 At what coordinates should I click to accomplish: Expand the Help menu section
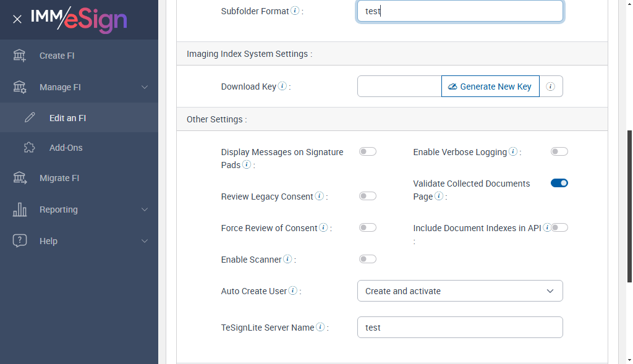click(x=144, y=241)
